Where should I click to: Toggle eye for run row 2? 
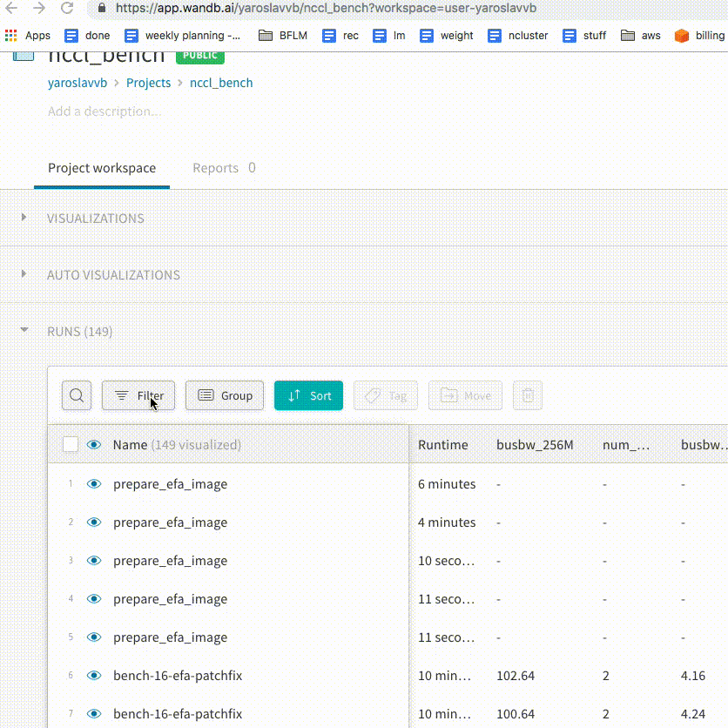click(94, 522)
